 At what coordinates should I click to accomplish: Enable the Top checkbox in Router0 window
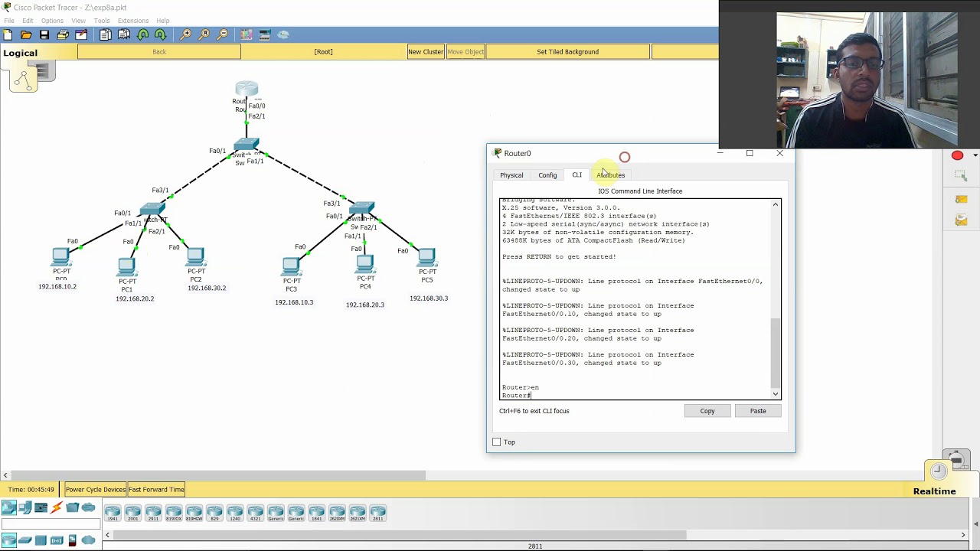(497, 442)
